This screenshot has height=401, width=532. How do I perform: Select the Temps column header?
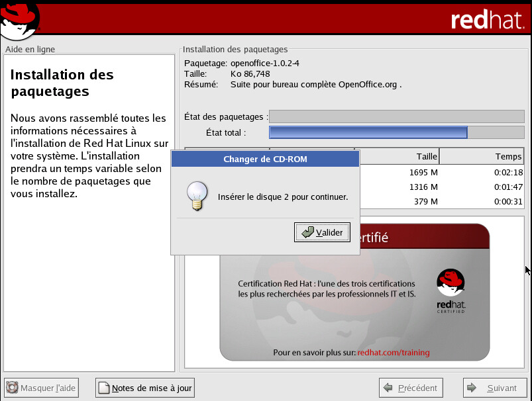click(x=481, y=157)
